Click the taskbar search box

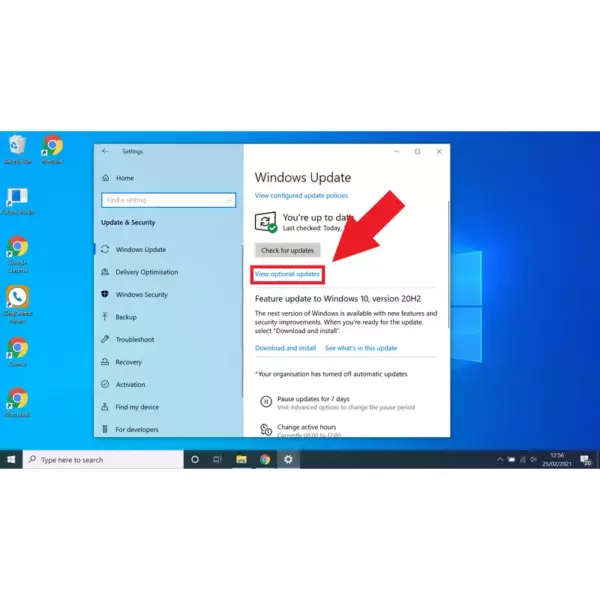tap(103, 460)
